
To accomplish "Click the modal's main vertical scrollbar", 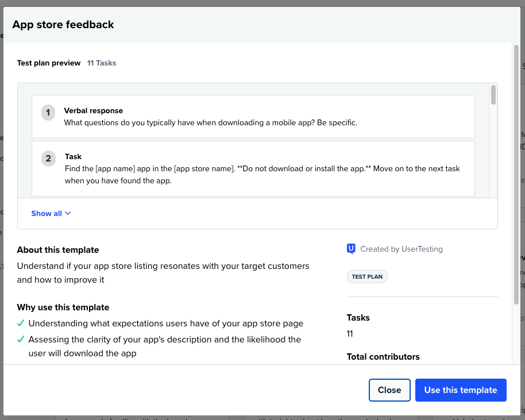I will click(x=516, y=174).
